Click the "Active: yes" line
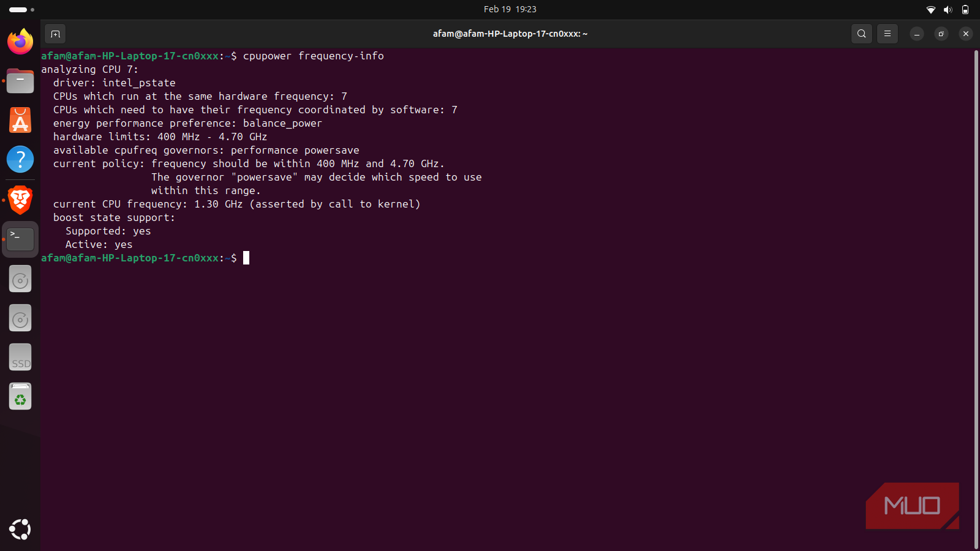The image size is (980, 551). pos(99,244)
